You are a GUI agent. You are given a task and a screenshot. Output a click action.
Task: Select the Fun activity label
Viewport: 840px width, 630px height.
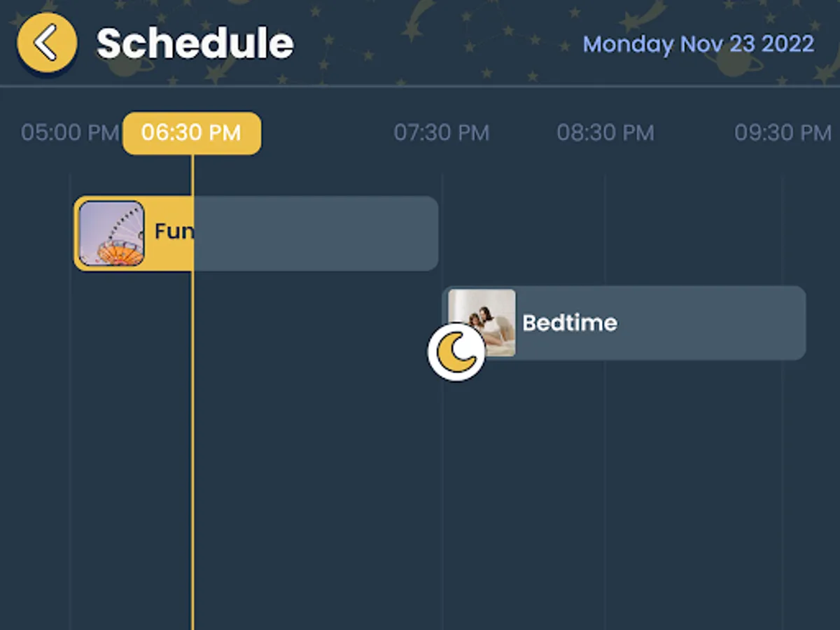[173, 232]
